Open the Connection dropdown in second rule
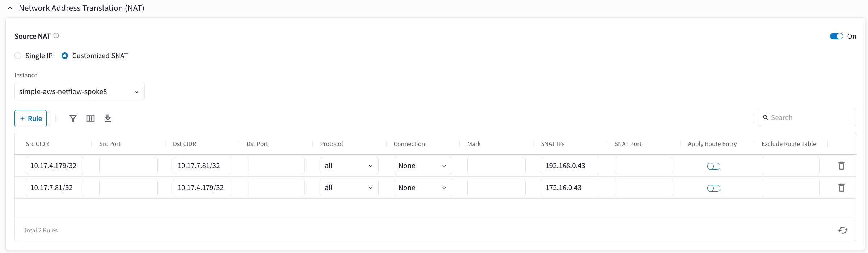This screenshot has width=868, height=253. coord(422,188)
